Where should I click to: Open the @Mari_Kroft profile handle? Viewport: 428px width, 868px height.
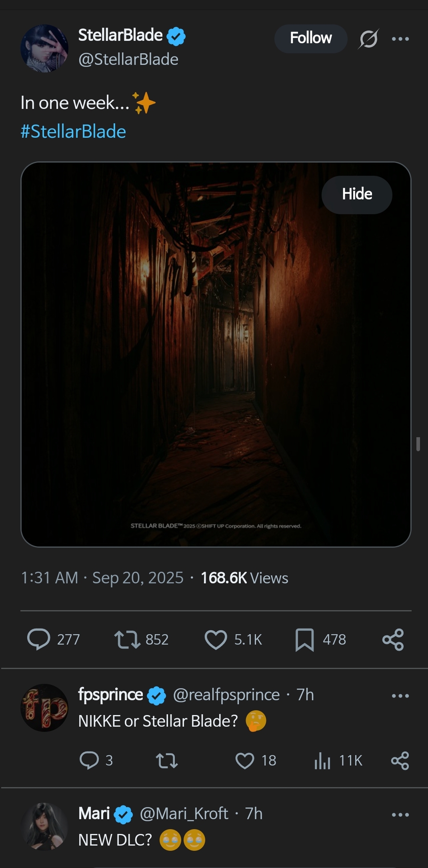point(184,814)
